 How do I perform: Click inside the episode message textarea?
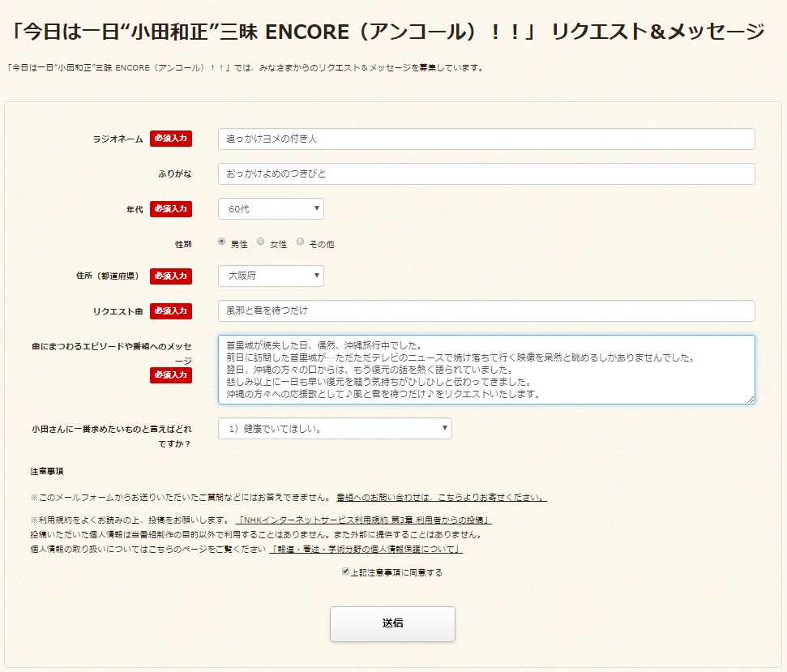click(x=486, y=370)
